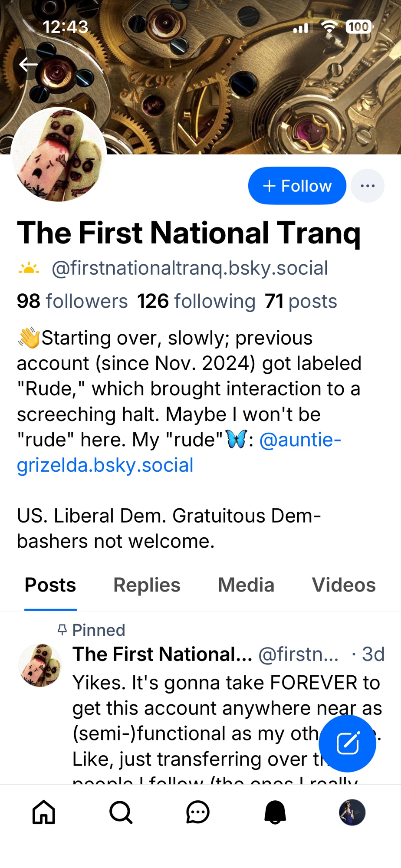Open the Search magnifier icon

coord(121,812)
